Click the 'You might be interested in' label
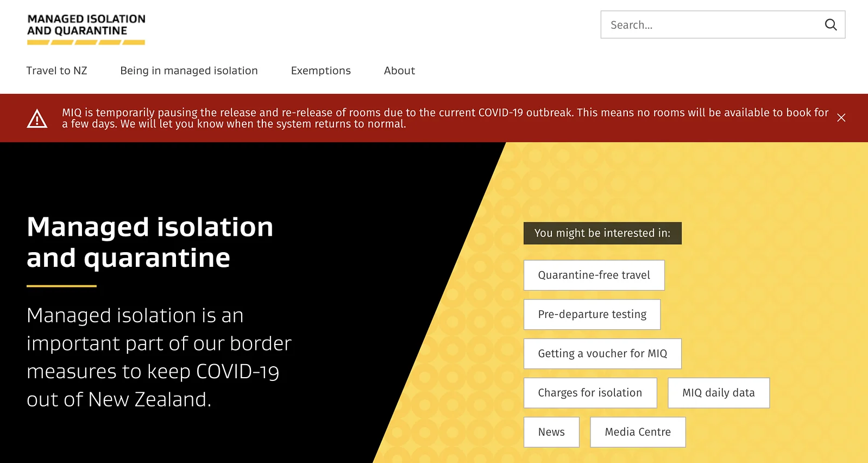The image size is (868, 463). [602, 233]
